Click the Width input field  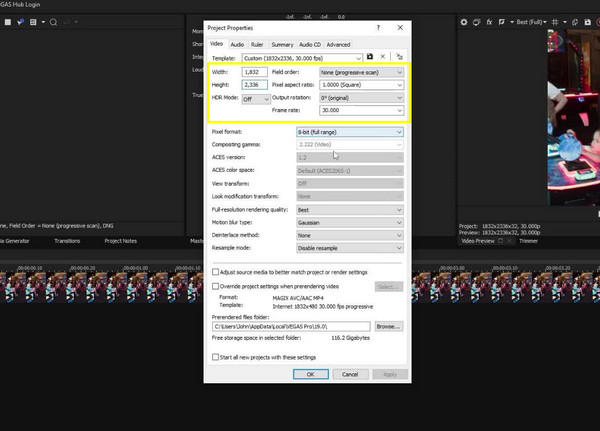pos(254,72)
